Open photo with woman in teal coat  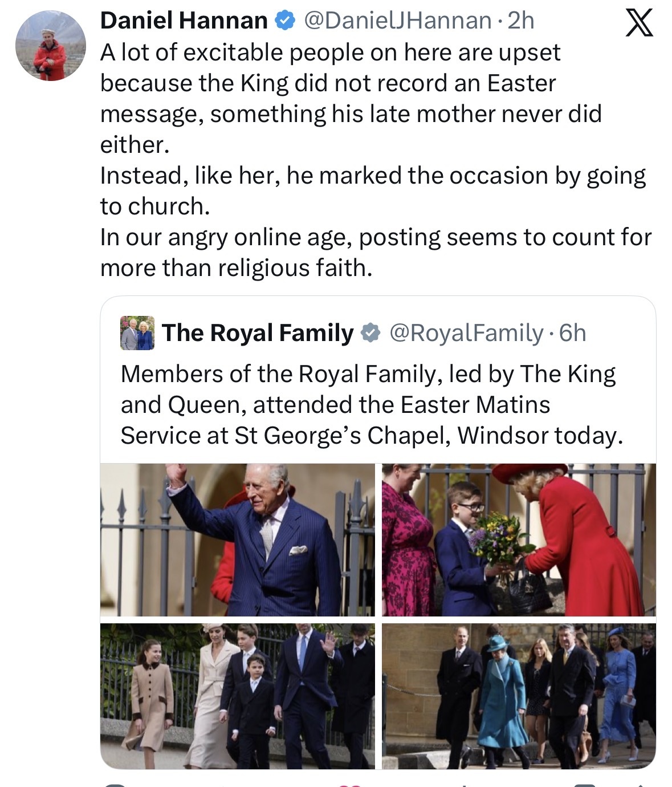tap(519, 696)
